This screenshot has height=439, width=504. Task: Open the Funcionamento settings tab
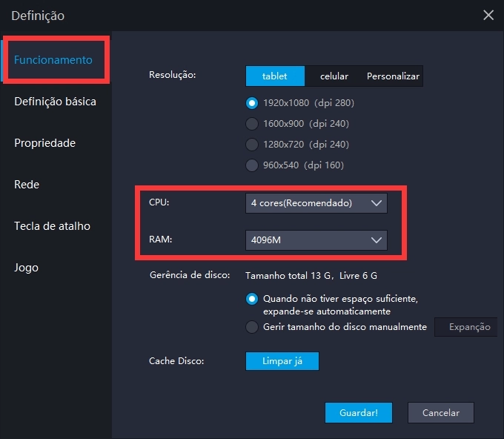53,60
